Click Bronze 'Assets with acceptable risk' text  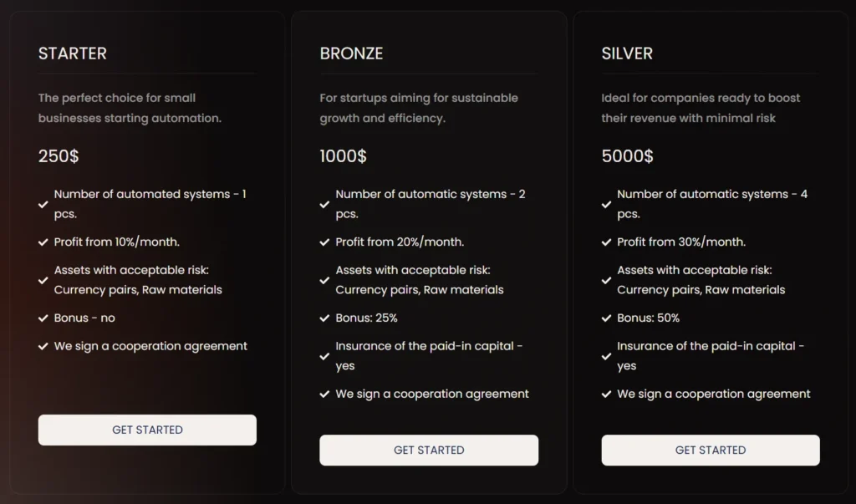point(413,270)
